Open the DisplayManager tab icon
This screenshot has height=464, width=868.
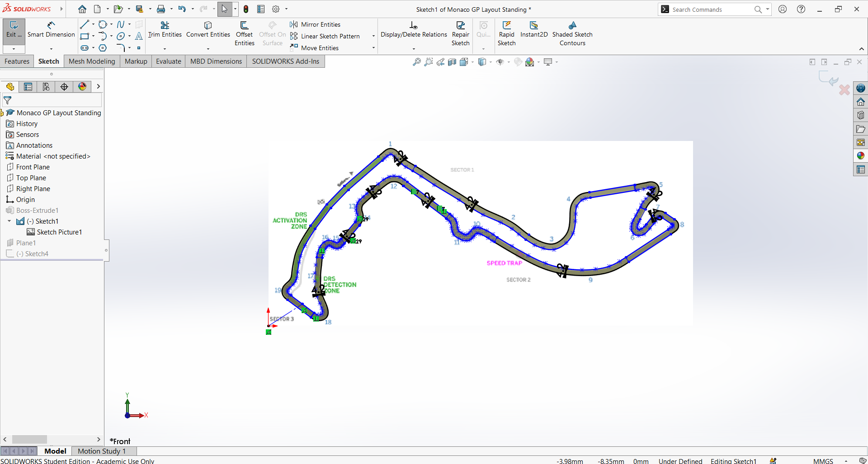click(x=82, y=87)
